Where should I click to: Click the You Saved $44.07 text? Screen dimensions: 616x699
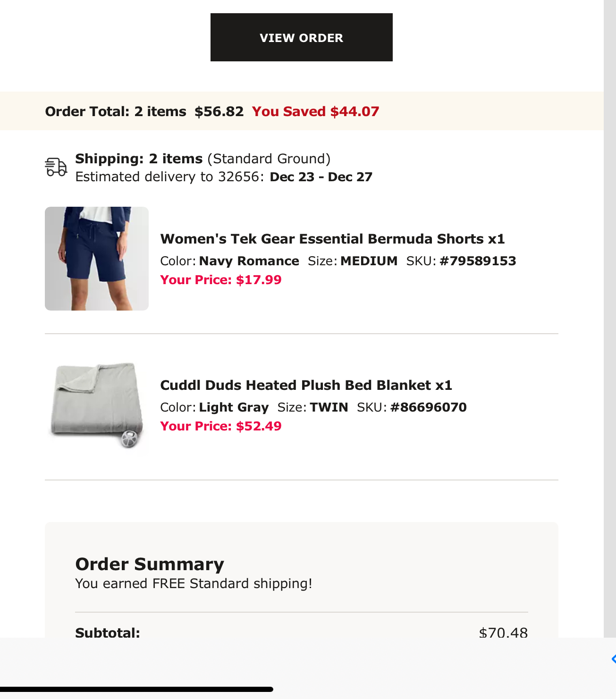[315, 111]
